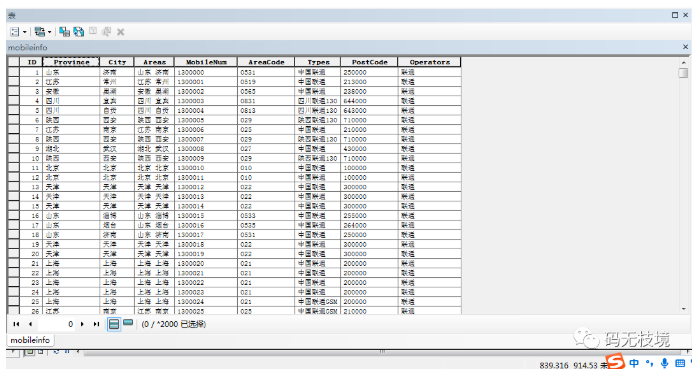Open the Table Options menu icon
The height and width of the screenshot is (378, 700).
[15, 32]
